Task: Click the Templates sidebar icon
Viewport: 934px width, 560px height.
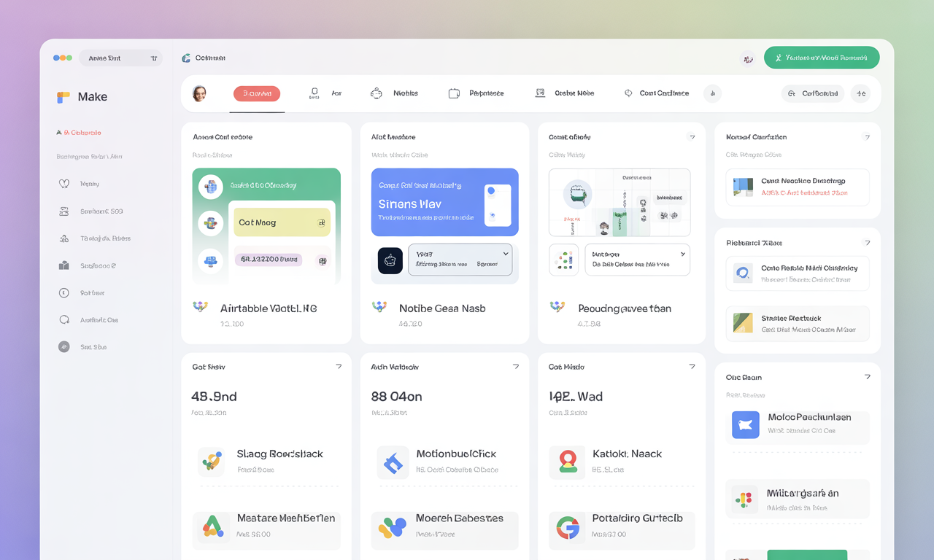Action: click(x=66, y=238)
